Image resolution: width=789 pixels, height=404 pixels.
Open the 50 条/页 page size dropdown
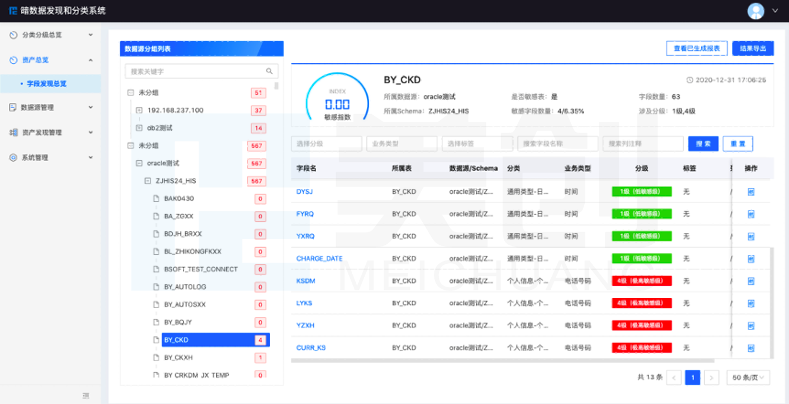(x=750, y=377)
